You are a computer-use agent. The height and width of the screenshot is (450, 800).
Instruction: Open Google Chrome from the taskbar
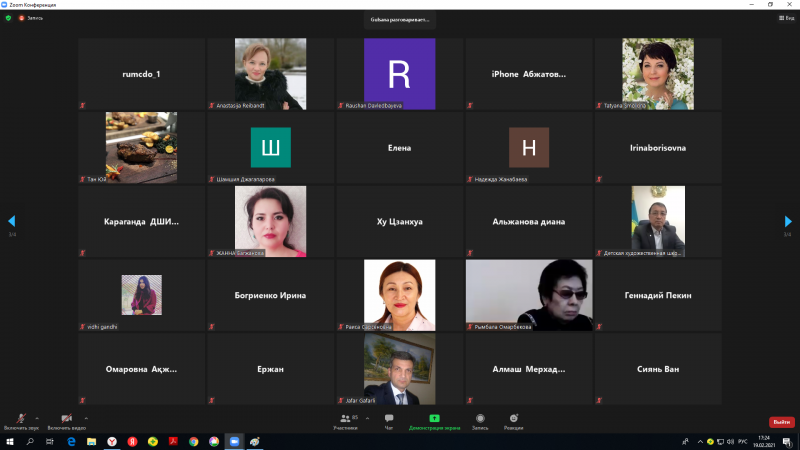193,441
